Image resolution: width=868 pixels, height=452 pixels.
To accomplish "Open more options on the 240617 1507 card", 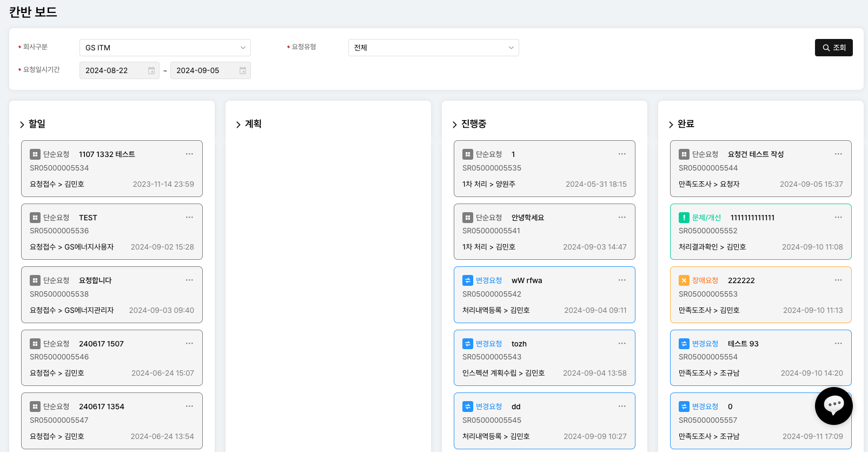I will 189,343.
